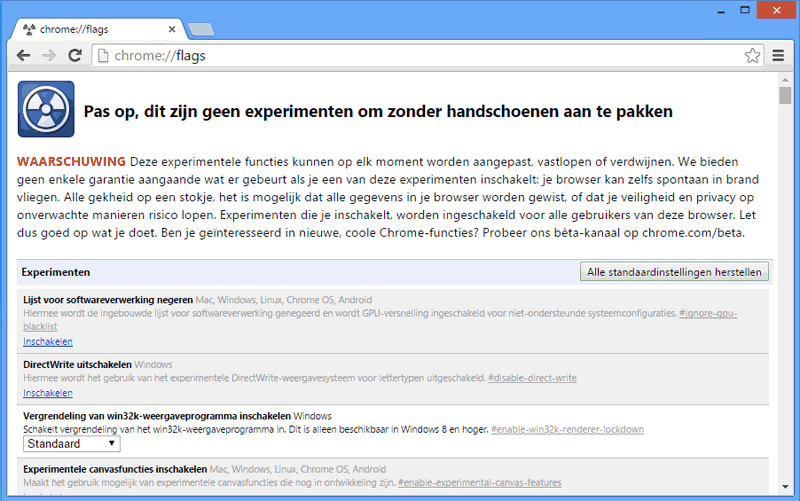This screenshot has height=501, width=800.
Task: Minimize the Chrome window
Action: [x=721, y=11]
